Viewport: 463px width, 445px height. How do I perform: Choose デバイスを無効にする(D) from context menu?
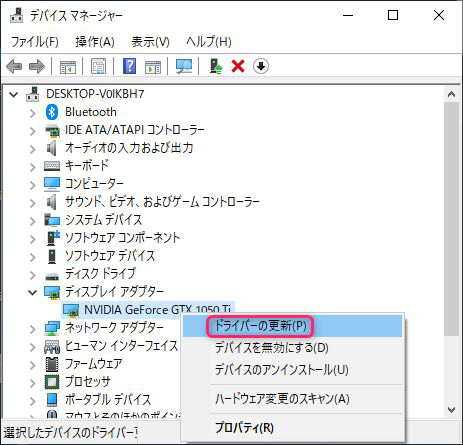point(292,348)
